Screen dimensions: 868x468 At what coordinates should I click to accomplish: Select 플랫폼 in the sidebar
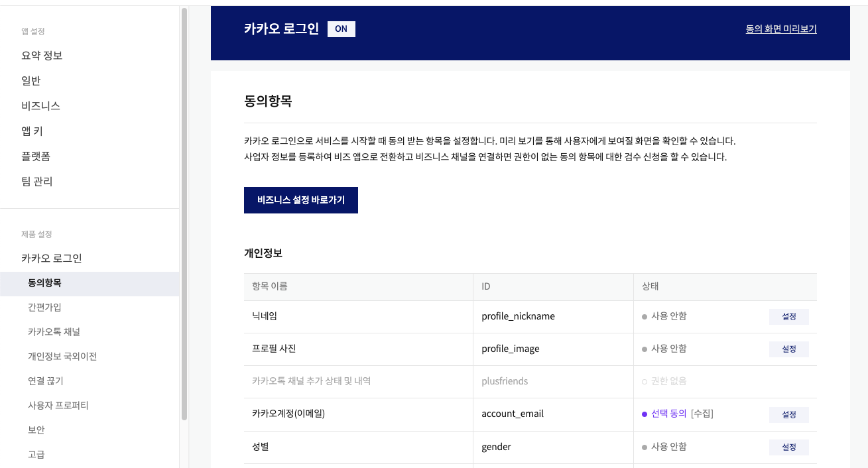(x=36, y=156)
